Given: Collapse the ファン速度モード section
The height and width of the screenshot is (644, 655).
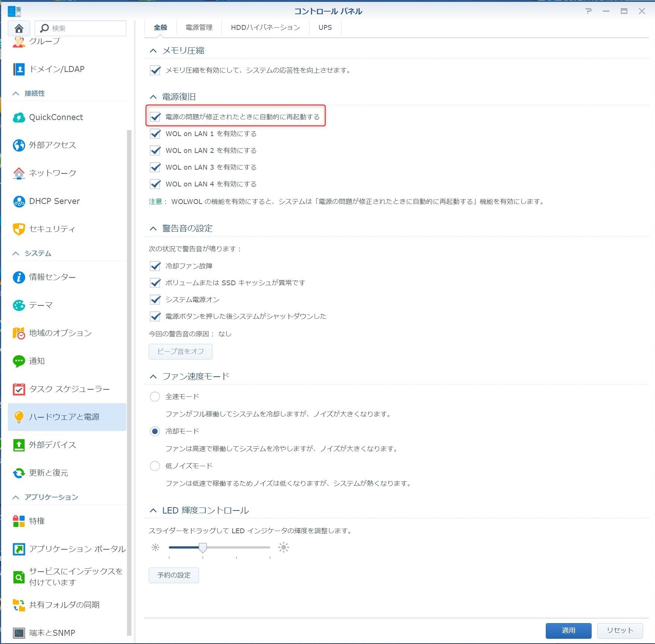Looking at the screenshot, I should coord(153,377).
